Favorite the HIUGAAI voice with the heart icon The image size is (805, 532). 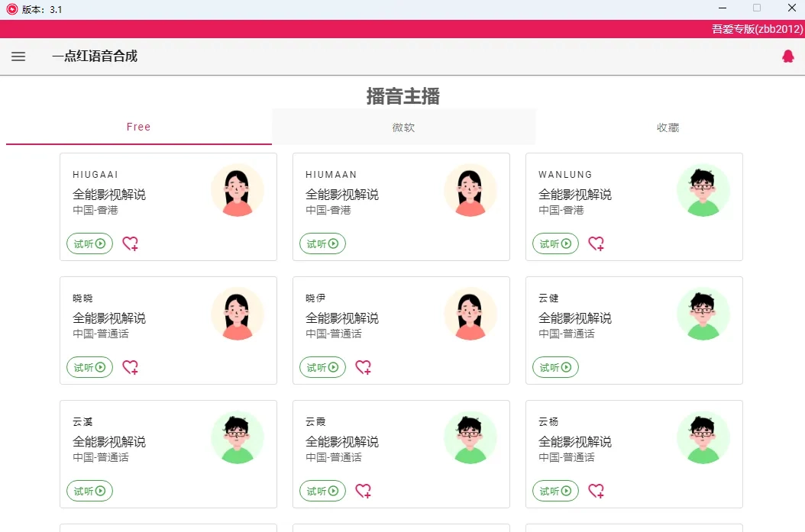pyautogui.click(x=130, y=243)
